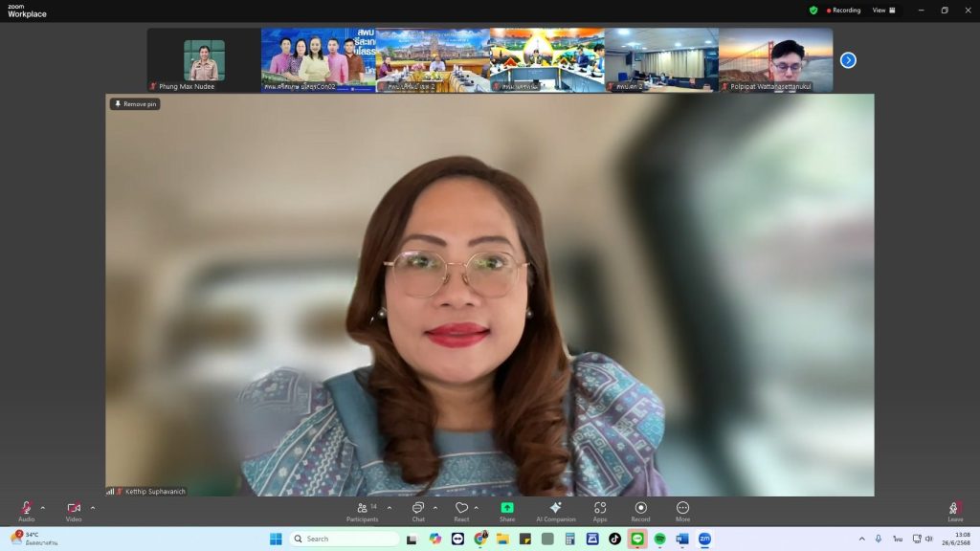The image size is (980, 551).
Task: Open the Participants panel
Action: tap(363, 510)
